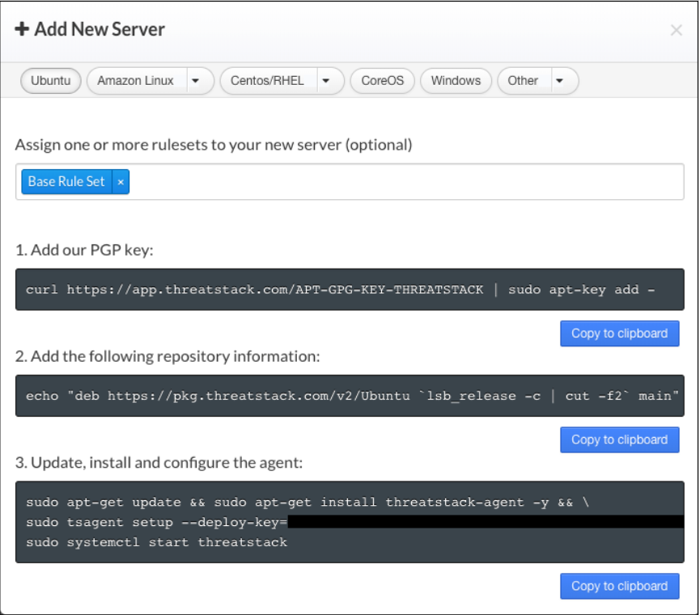The height and width of the screenshot is (615, 700).
Task: Close the Add New Server dialog
Action: click(676, 31)
